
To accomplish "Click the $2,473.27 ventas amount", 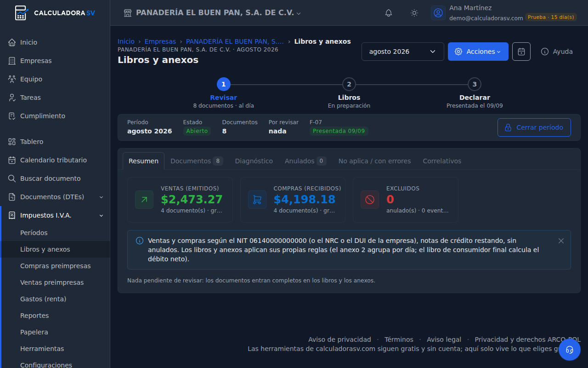I will pyautogui.click(x=192, y=199).
